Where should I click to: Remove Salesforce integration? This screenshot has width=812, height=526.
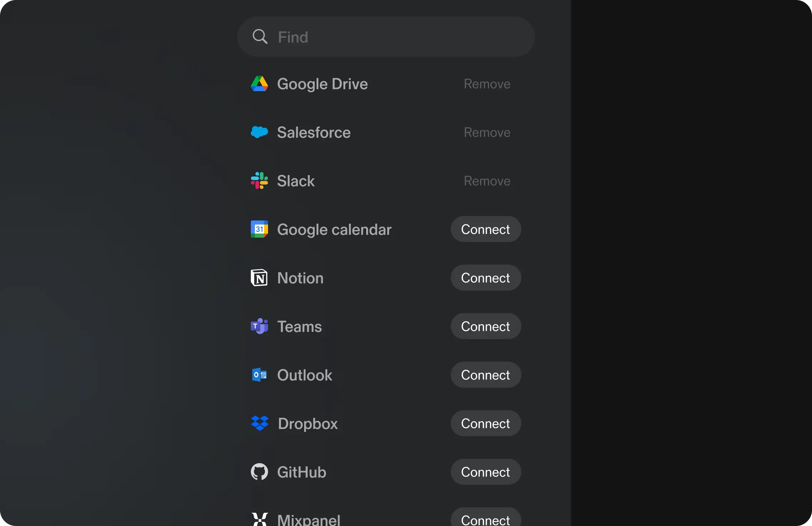pyautogui.click(x=486, y=132)
